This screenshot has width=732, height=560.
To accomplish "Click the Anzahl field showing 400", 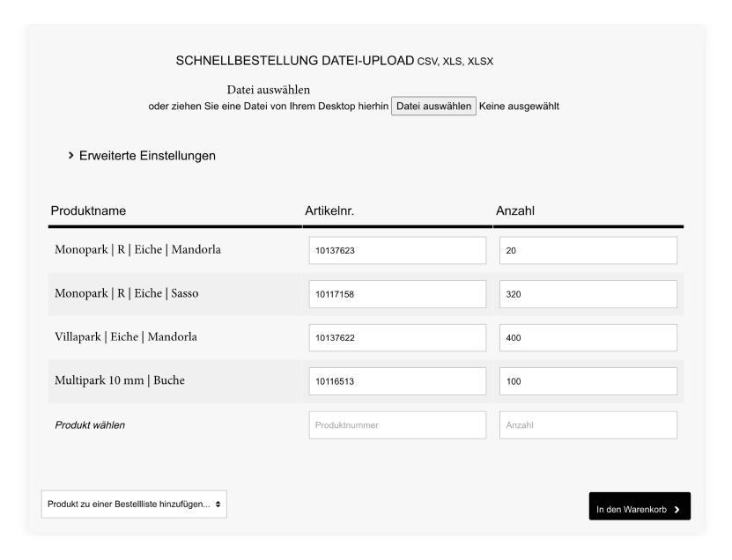I will 588,337.
